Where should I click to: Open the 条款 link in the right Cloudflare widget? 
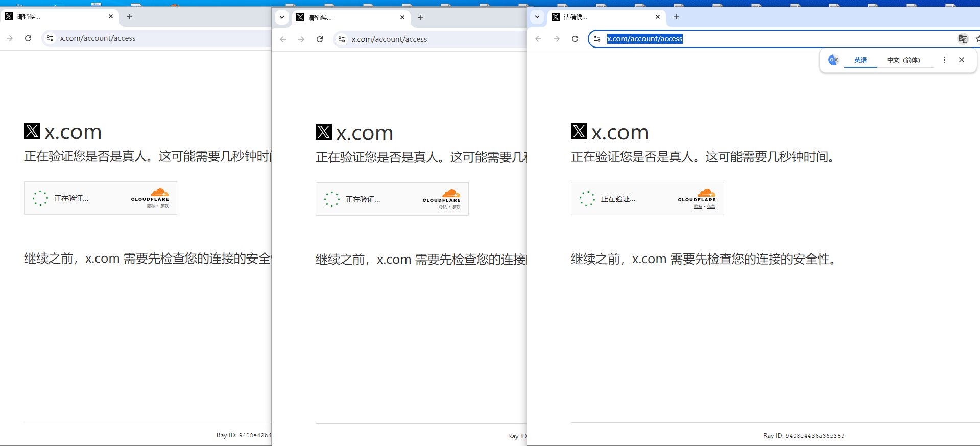point(711,207)
